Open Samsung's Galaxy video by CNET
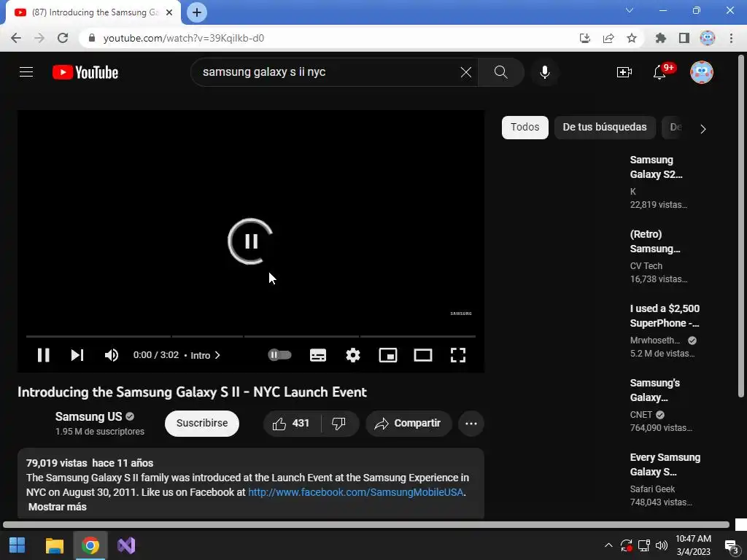This screenshot has height=560, width=747. (654, 390)
